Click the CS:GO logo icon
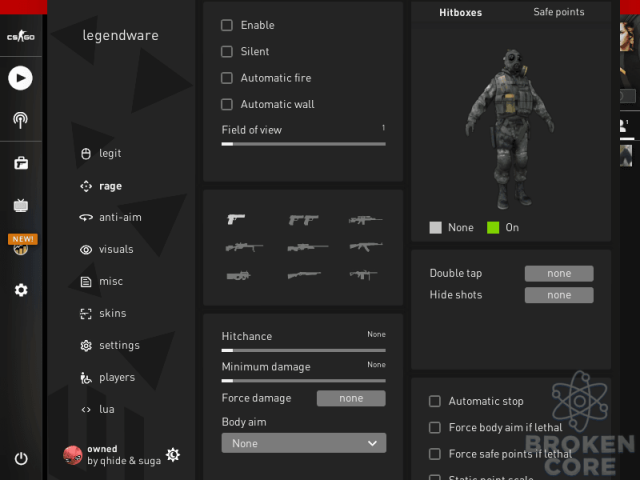 pos(20,37)
